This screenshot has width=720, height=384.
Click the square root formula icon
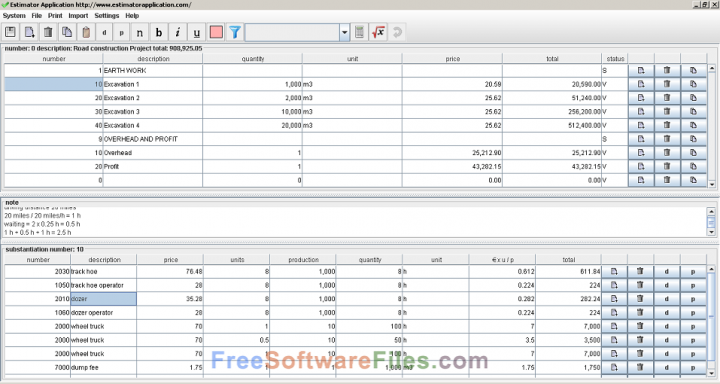(x=378, y=32)
